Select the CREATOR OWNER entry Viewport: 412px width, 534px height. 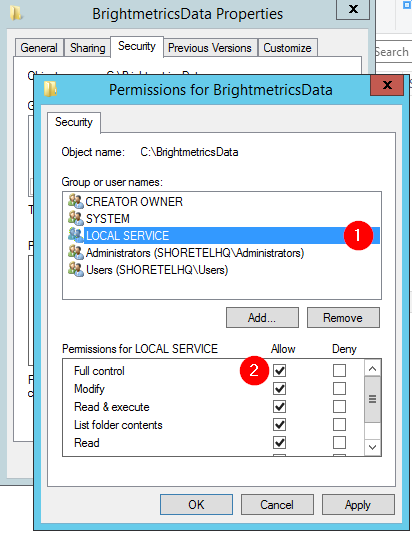pyautogui.click(x=224, y=201)
